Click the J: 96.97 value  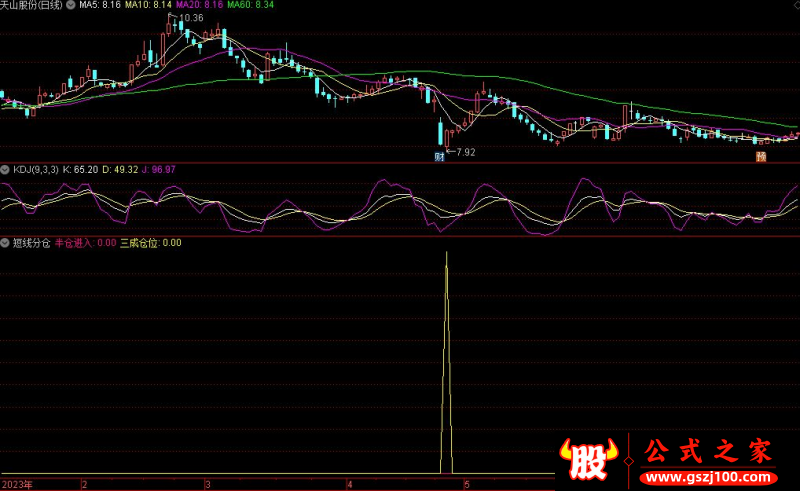click(159, 169)
